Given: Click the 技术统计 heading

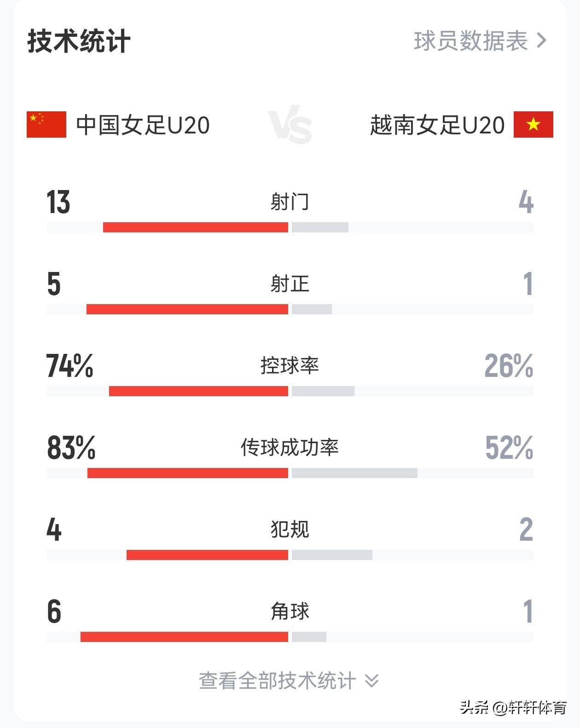Looking at the screenshot, I should pos(79,41).
